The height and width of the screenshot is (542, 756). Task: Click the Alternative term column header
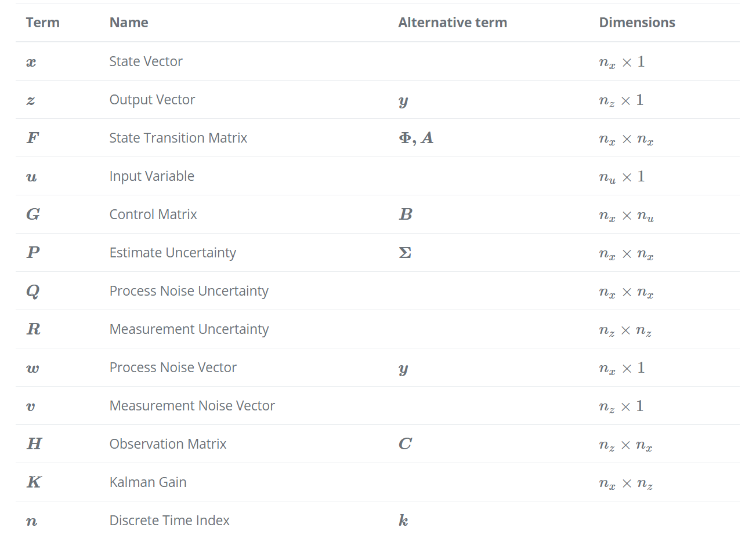pyautogui.click(x=453, y=23)
